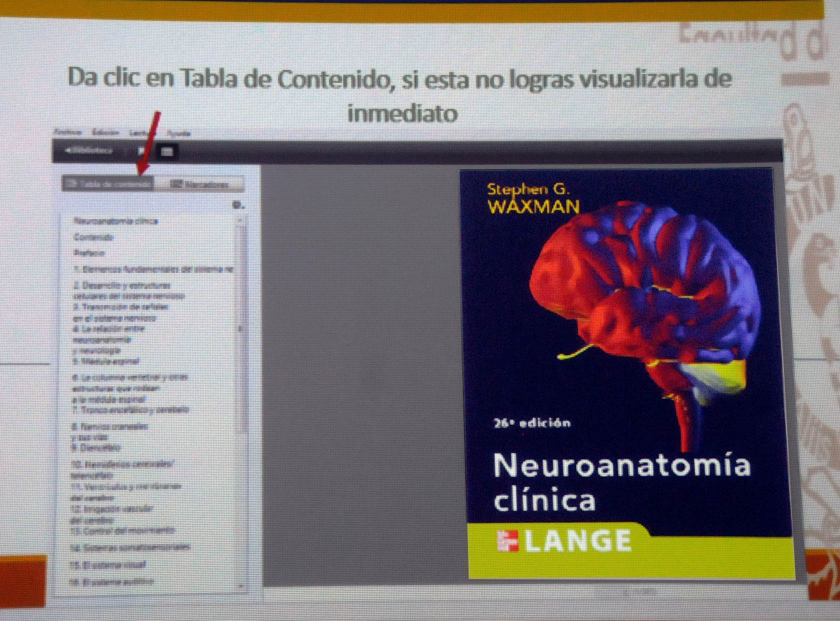Open chapter 13 Control del movimiento
840x621 pixels.
pos(122,530)
